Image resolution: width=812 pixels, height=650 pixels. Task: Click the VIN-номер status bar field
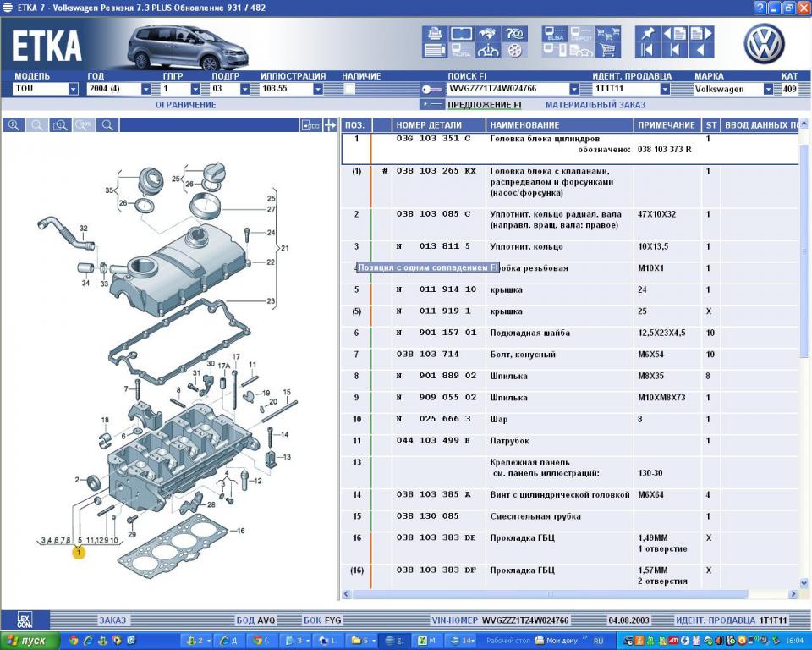(500, 620)
